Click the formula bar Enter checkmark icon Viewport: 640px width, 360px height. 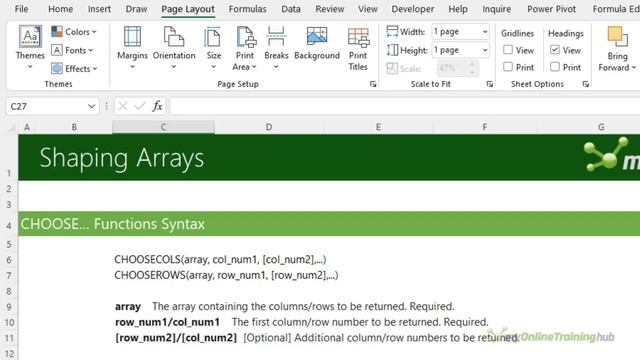tap(140, 106)
